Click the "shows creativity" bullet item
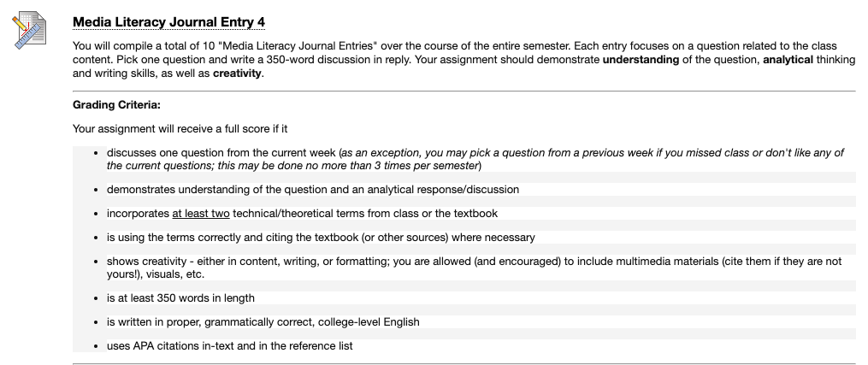Viewport: 868px width, 365px height. point(475,268)
